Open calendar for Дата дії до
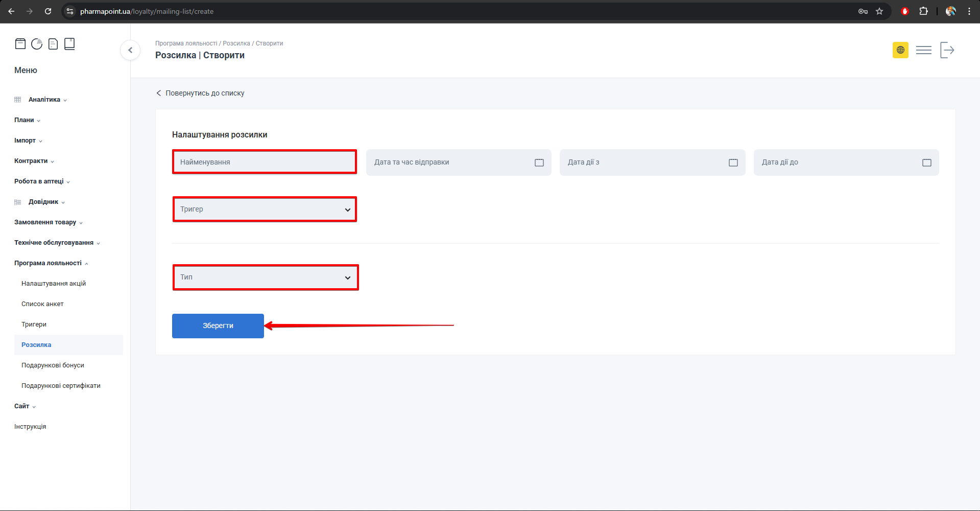 pos(926,162)
